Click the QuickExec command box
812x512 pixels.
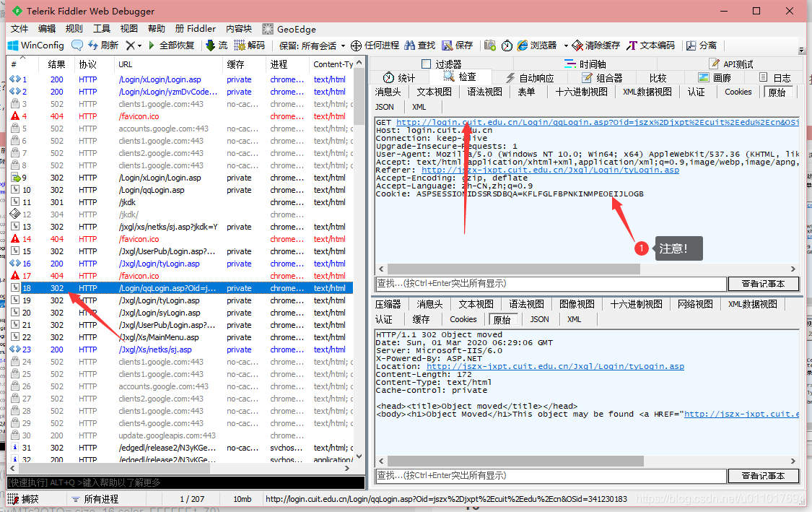[185, 482]
